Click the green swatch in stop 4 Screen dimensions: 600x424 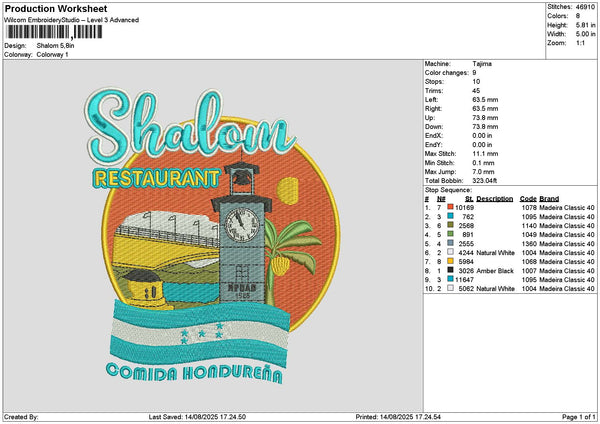pyautogui.click(x=449, y=234)
